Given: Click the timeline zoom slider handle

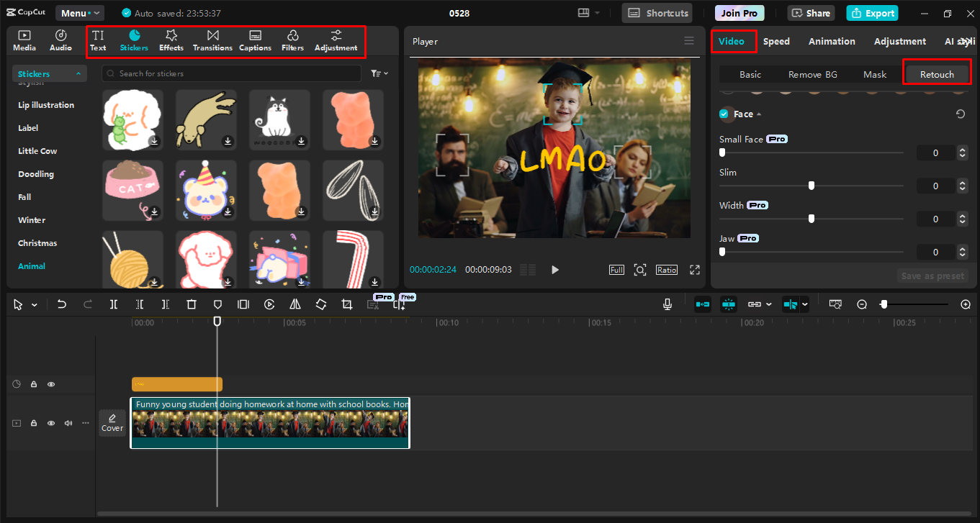Looking at the screenshot, I should tap(884, 304).
